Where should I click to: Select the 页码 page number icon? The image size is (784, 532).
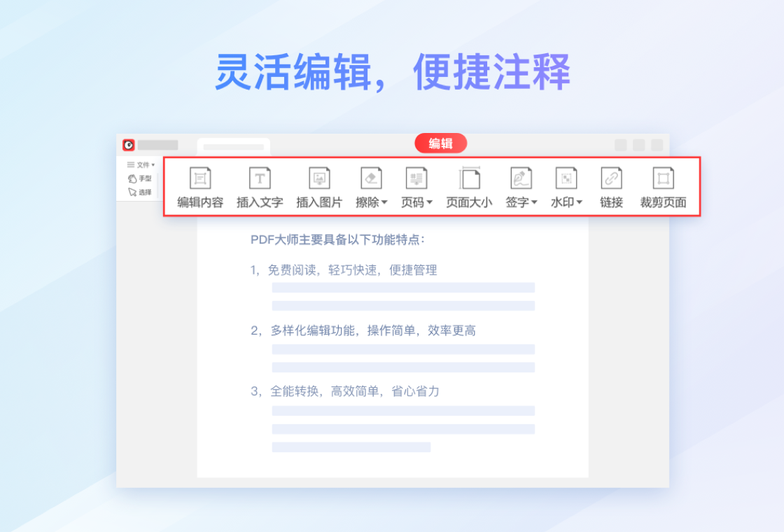[x=416, y=178]
